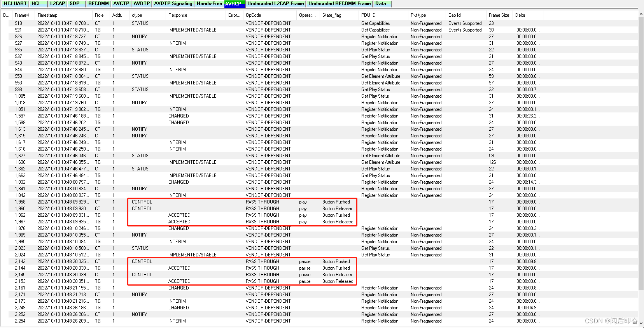Select frame 1,962 ACCEPTED row
This screenshot has width=644, height=328.
[x=319, y=215]
